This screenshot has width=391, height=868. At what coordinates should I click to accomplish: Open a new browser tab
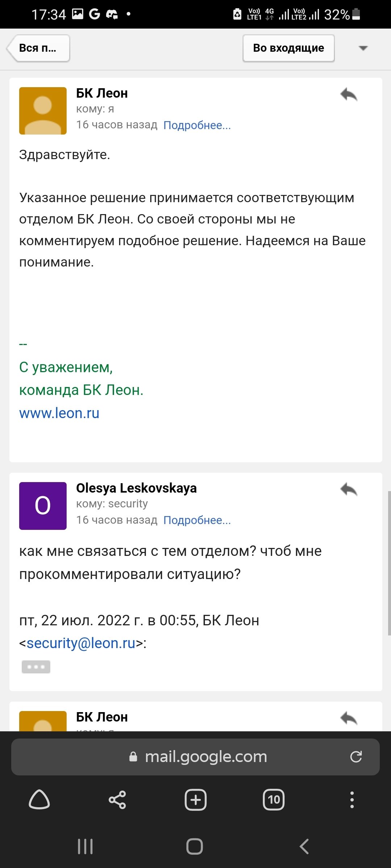coord(195,799)
